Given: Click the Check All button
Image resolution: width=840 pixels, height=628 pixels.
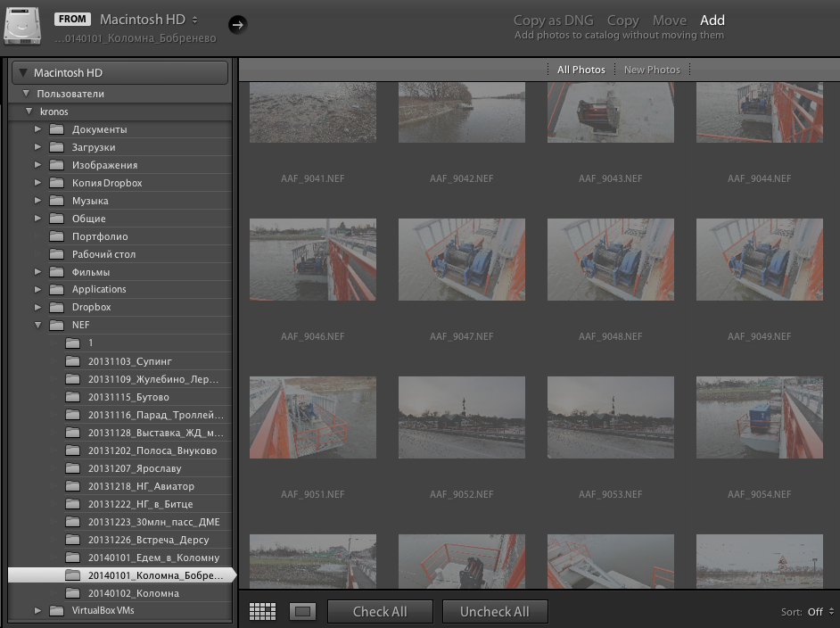Looking at the screenshot, I should point(380,611).
